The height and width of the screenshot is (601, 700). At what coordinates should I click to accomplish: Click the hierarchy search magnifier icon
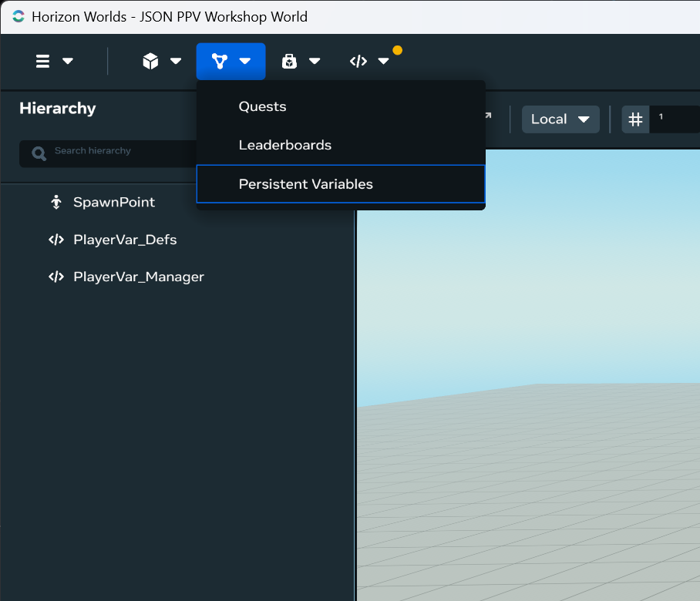tap(39, 153)
